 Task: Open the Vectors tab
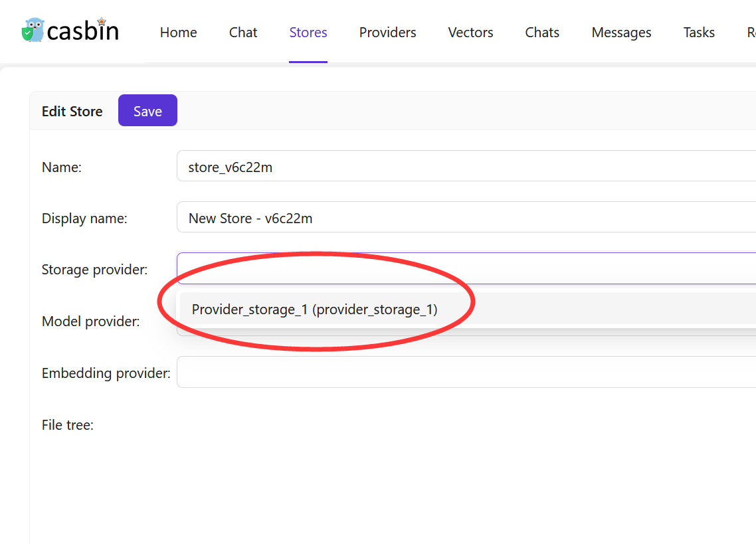point(470,33)
